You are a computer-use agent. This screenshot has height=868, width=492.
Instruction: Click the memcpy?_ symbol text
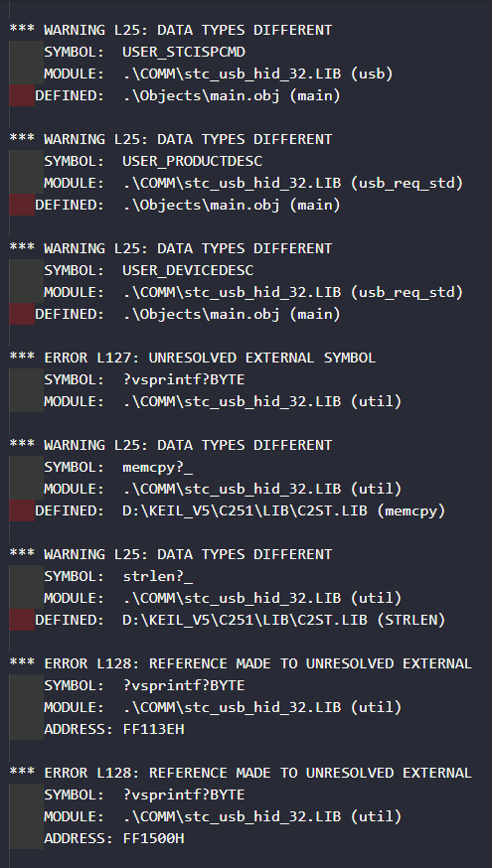[x=158, y=467]
